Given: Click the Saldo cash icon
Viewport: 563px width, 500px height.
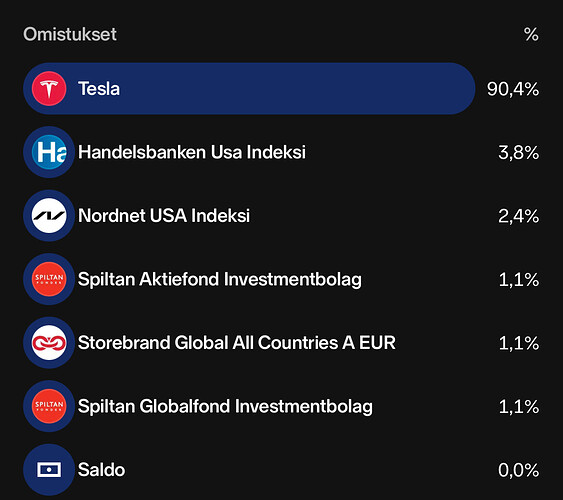Looking at the screenshot, I should 49,470.
